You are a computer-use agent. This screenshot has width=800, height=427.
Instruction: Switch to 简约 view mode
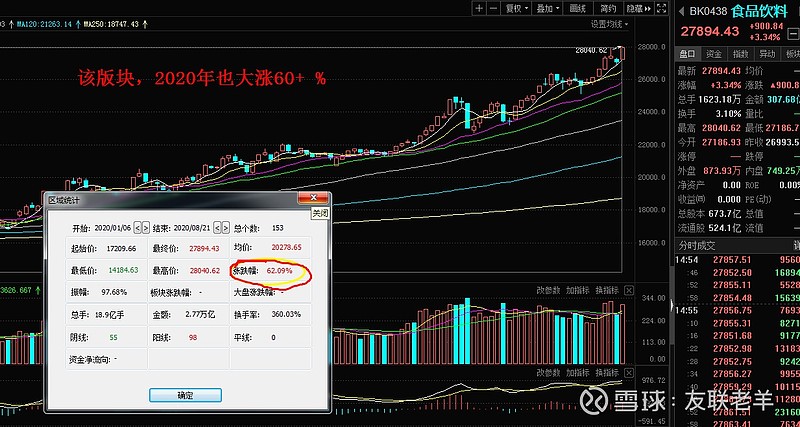[x=608, y=9]
